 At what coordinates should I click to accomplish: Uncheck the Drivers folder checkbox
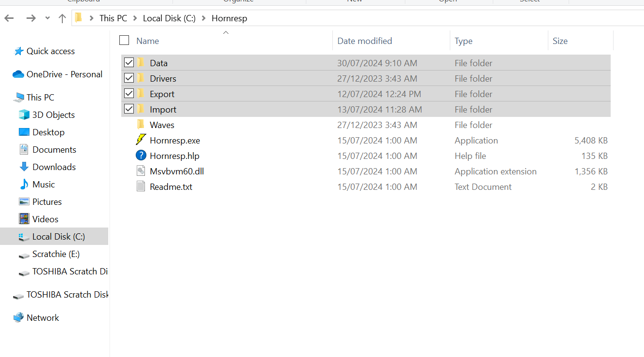point(129,78)
